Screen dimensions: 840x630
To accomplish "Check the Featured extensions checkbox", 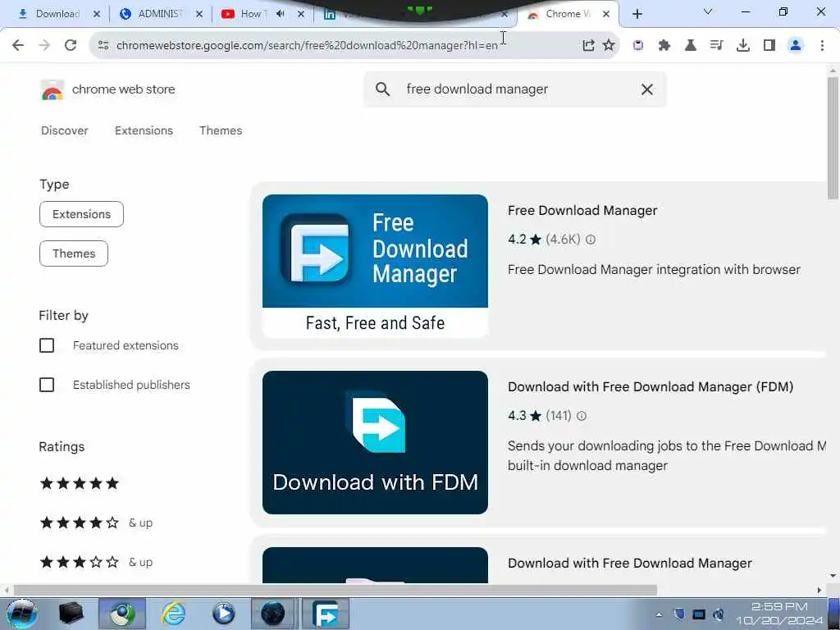I will [47, 345].
